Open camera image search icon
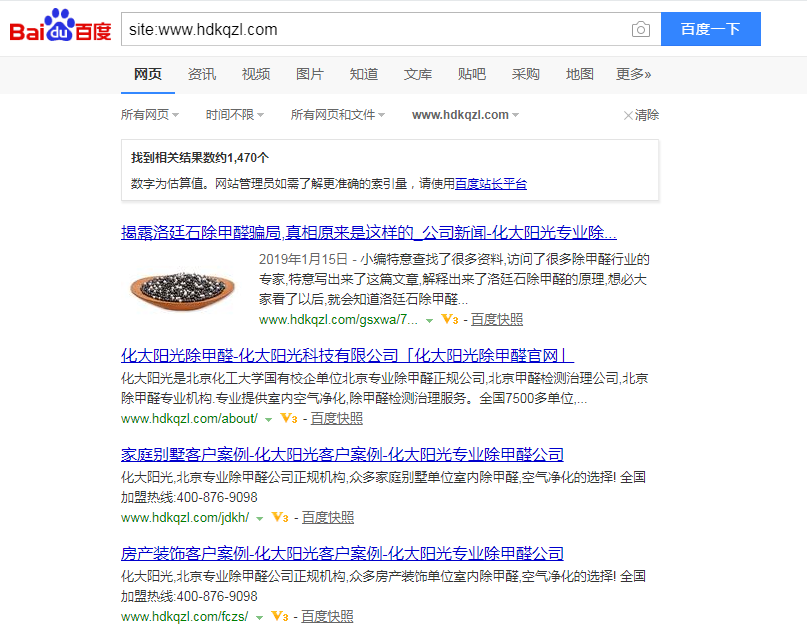807x640 pixels. click(641, 29)
